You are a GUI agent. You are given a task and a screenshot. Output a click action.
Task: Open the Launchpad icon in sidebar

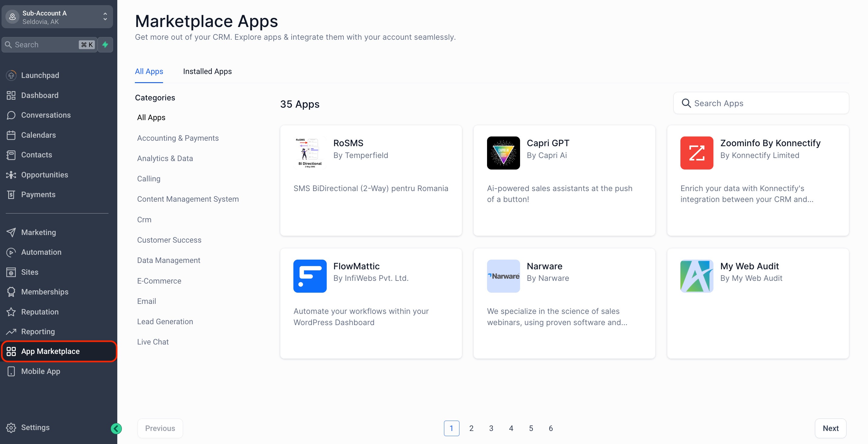[11, 75]
